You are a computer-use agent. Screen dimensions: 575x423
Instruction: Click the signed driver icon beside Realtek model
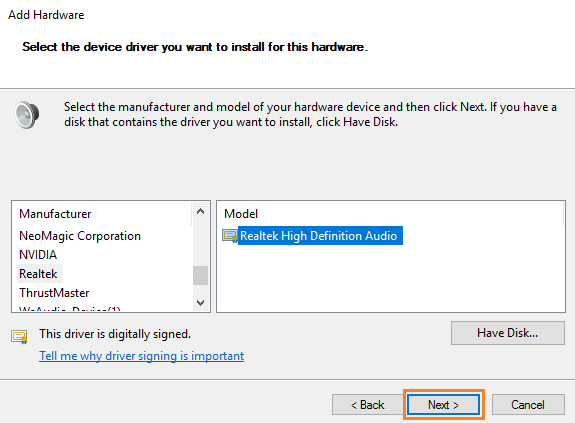click(230, 236)
